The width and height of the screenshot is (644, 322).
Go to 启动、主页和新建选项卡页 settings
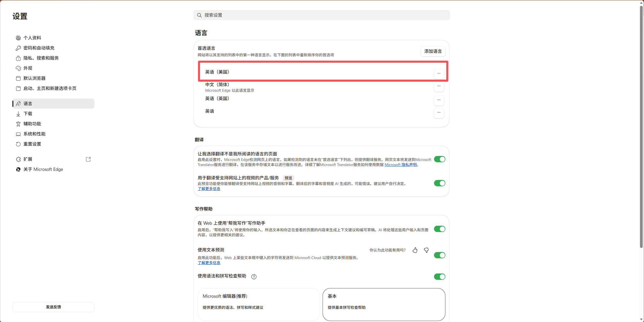53,88
